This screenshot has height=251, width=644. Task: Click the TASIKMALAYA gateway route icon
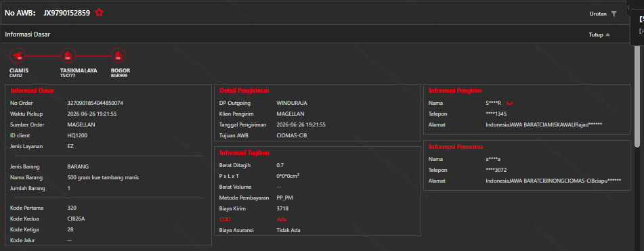[68, 55]
